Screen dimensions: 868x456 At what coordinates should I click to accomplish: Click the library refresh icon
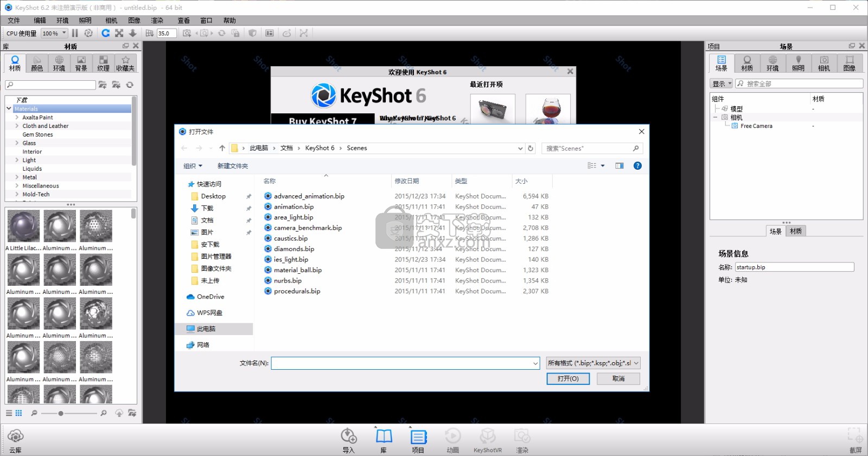pos(130,85)
